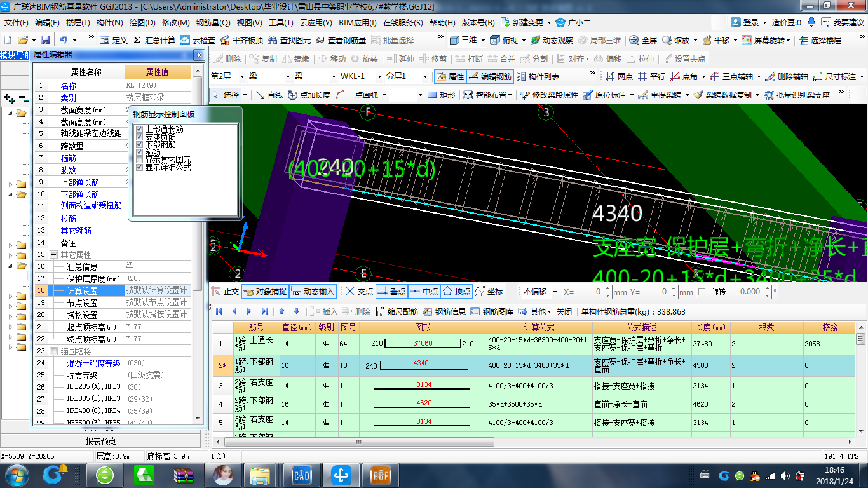Click 上部通长筋 property link
The image size is (868, 488).
pos(80,182)
